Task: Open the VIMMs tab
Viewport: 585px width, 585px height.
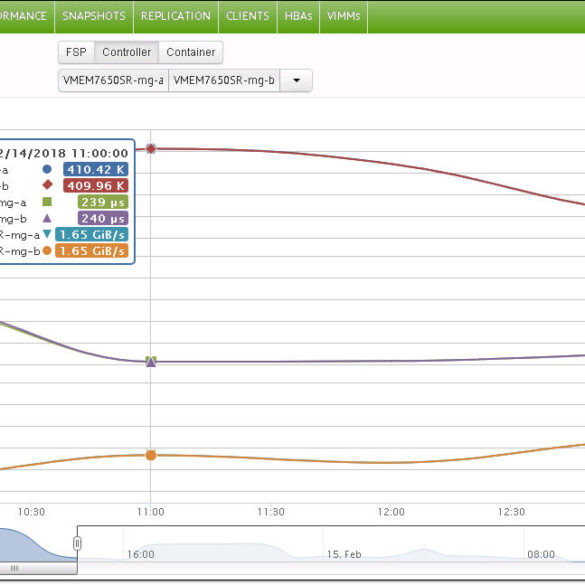Action: 344,16
